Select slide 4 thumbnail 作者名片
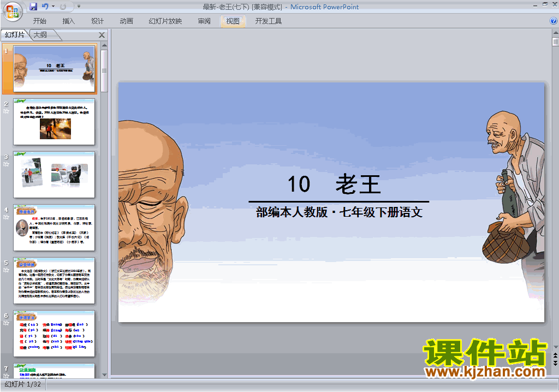Viewport: 559px width, 392px height. click(x=54, y=228)
